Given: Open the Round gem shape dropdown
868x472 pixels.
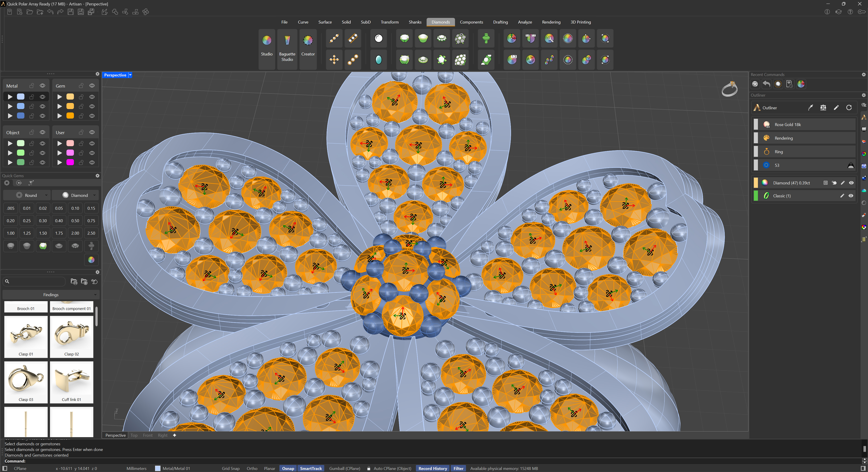Looking at the screenshot, I should coord(27,195).
